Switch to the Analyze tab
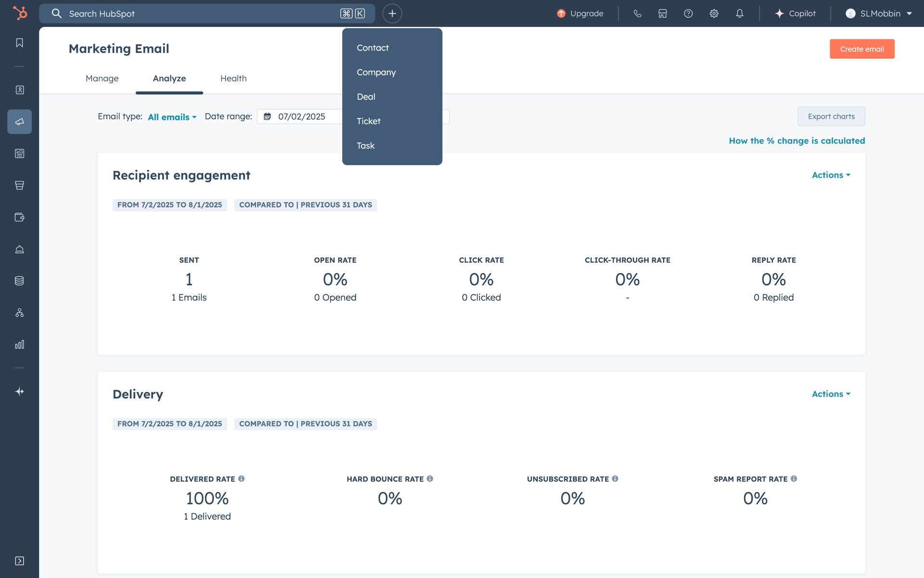 [x=169, y=79]
